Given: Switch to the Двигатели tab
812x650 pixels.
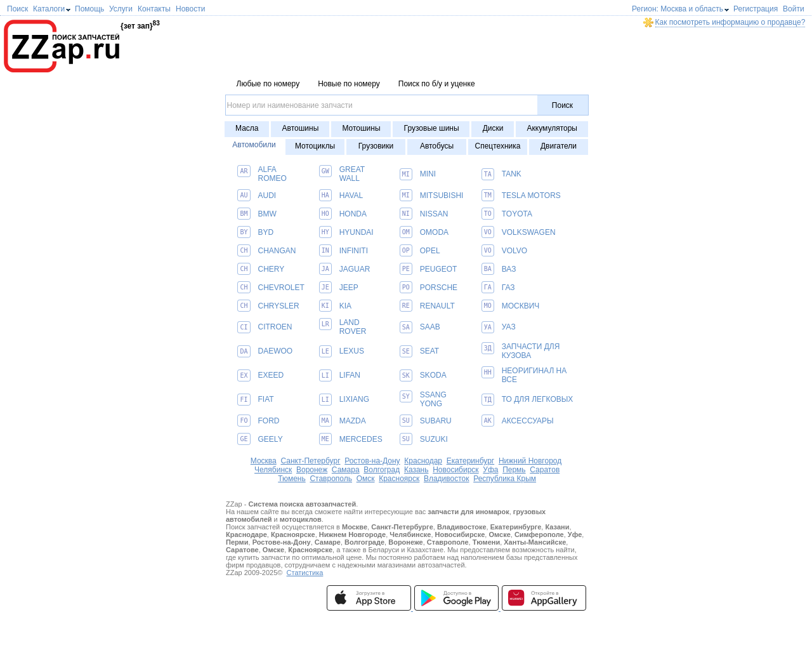Looking at the screenshot, I should [558, 147].
